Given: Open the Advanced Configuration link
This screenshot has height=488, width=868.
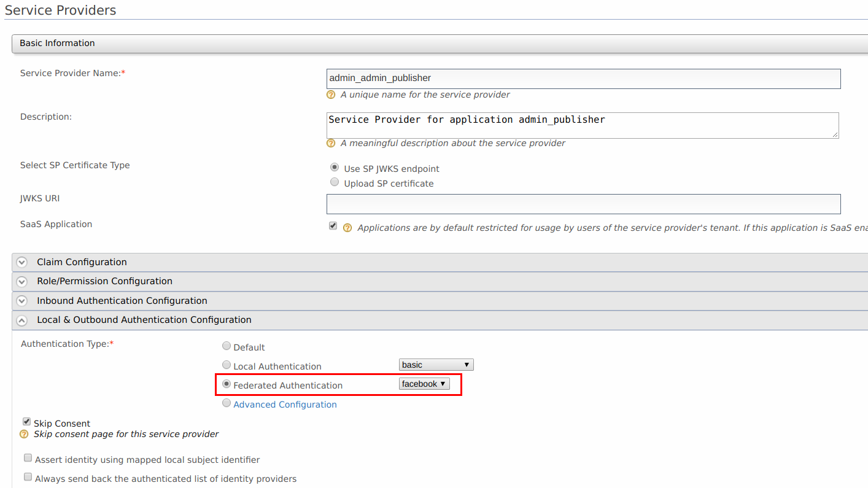Looking at the screenshot, I should [x=285, y=404].
